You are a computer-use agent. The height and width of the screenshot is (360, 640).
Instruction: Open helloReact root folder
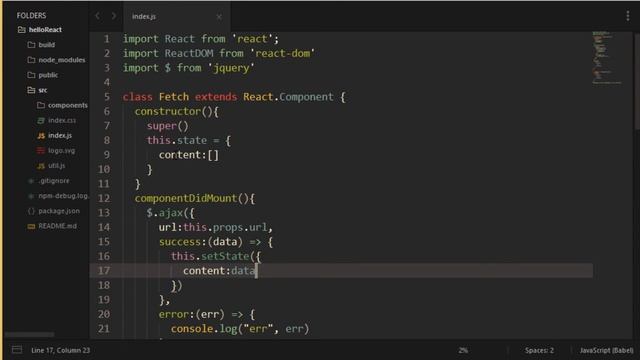pyautogui.click(x=45, y=30)
